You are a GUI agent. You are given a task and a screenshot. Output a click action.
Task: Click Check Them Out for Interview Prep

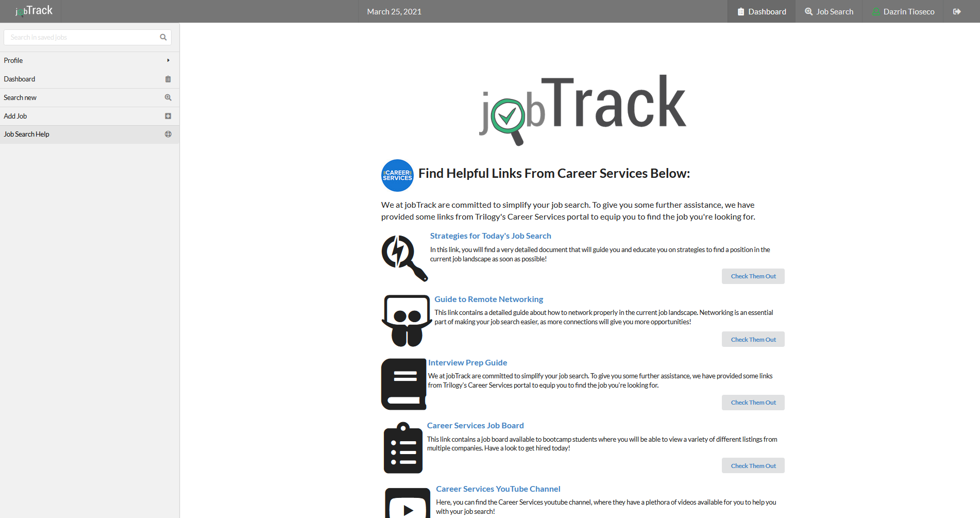pos(753,403)
